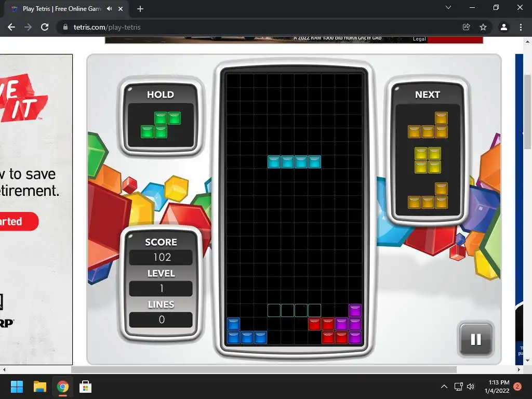
Task: Click the LEVEL label
Action: click(x=161, y=273)
